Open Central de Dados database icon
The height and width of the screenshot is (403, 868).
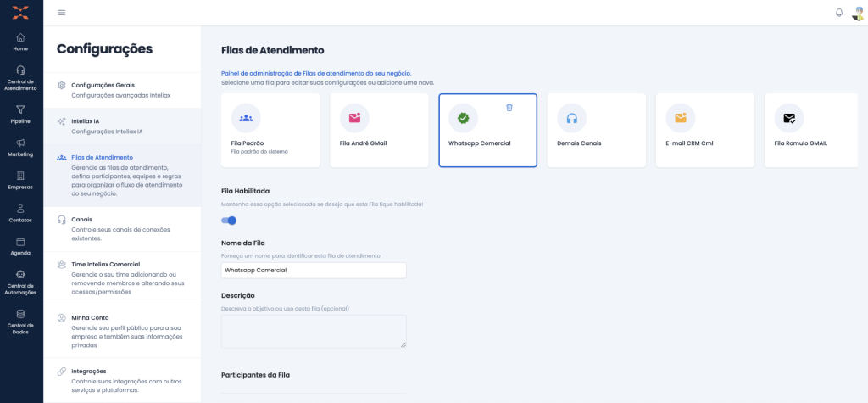20,318
